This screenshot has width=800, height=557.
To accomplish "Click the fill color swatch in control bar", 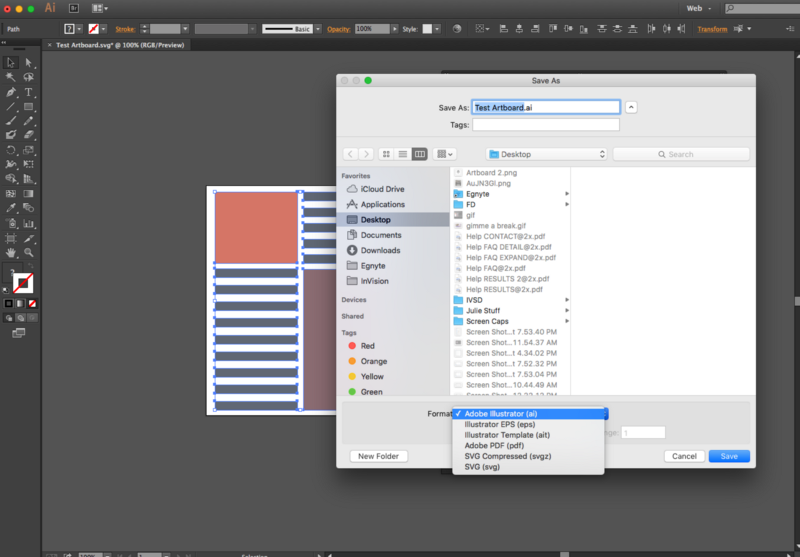I will click(x=69, y=29).
